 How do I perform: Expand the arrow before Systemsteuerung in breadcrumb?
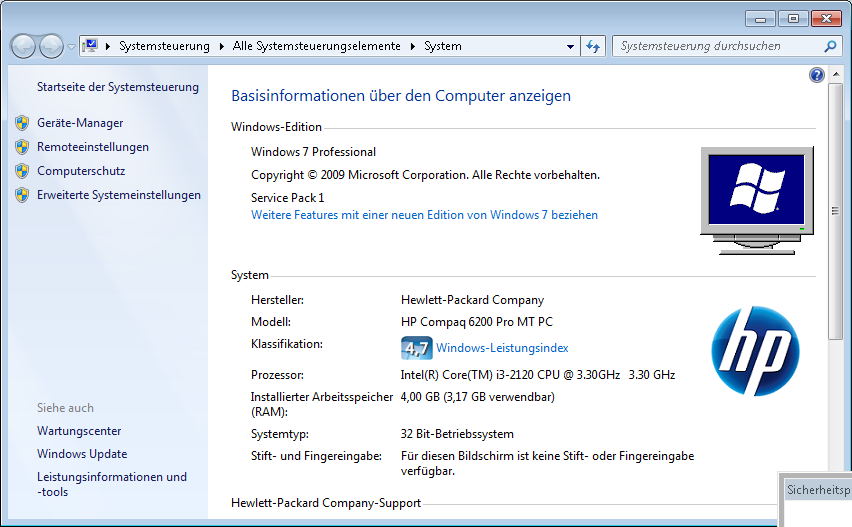[x=108, y=47]
